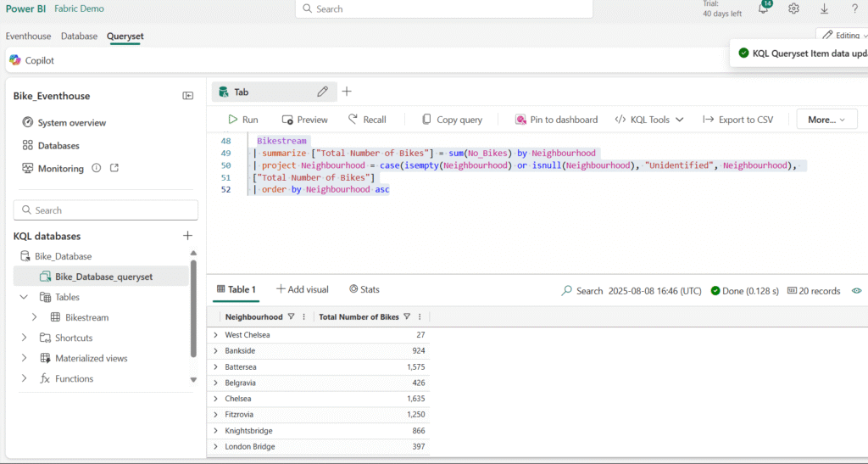Search the results table
Viewport: 868px width, 464px height.
pos(581,291)
